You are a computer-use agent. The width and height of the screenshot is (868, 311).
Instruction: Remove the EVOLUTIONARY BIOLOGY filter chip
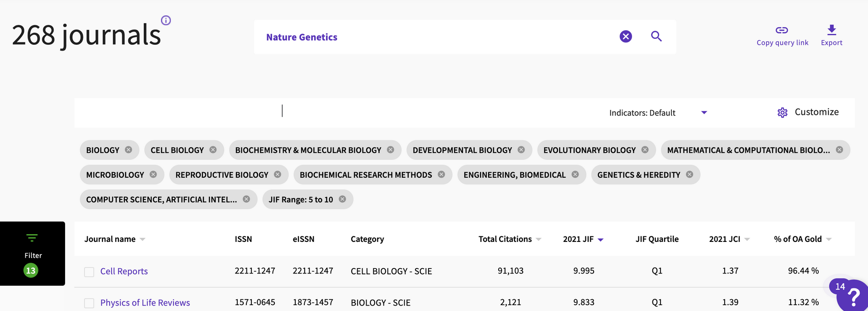click(x=645, y=150)
